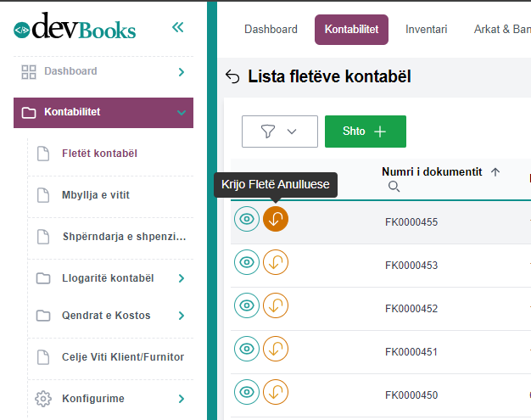Create reversal entry for FK0000455
Screen dimensions: 531x420
pyautogui.click(x=276, y=219)
